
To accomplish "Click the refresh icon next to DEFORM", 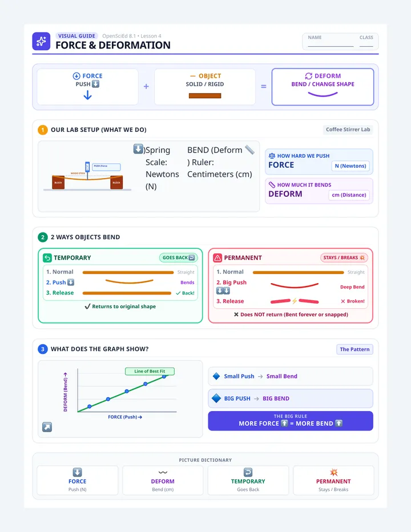I will pyautogui.click(x=308, y=76).
